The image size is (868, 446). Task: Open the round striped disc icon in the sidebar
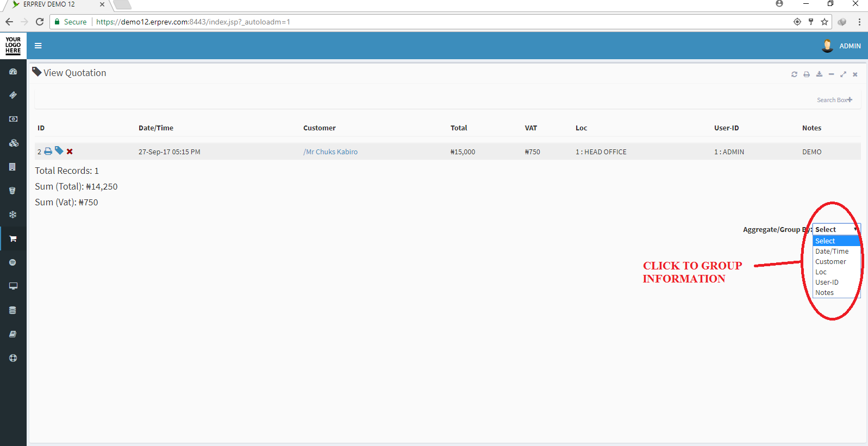point(13,262)
